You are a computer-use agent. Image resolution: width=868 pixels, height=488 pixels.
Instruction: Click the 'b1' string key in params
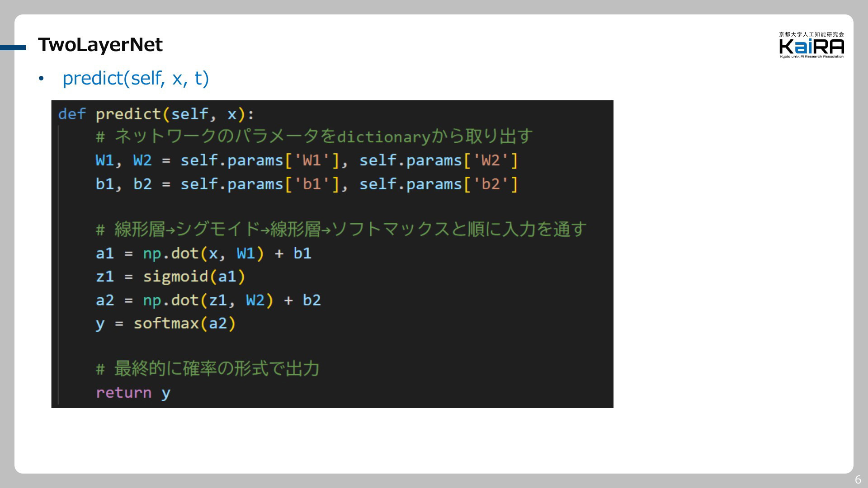point(312,184)
